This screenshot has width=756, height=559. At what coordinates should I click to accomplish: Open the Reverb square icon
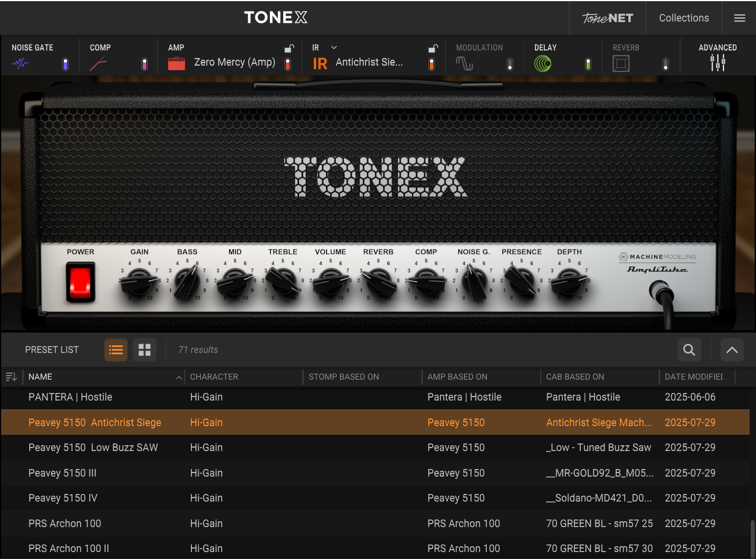click(x=621, y=63)
